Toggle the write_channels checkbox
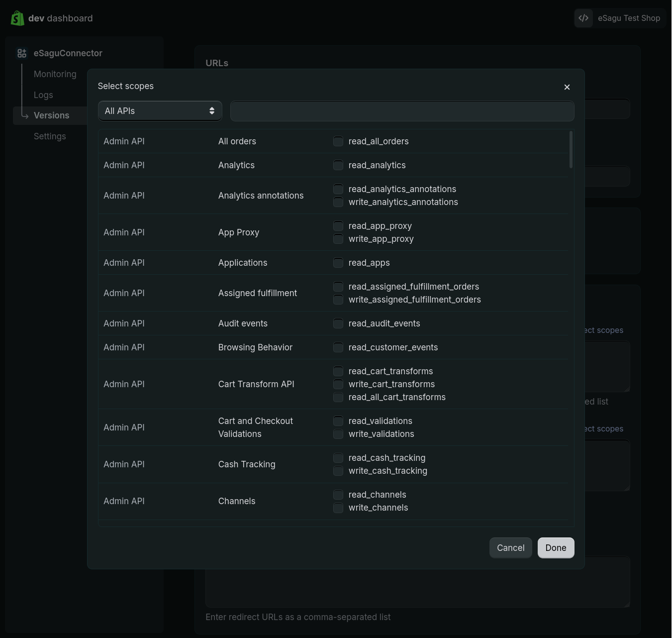The image size is (672, 638). click(x=338, y=508)
